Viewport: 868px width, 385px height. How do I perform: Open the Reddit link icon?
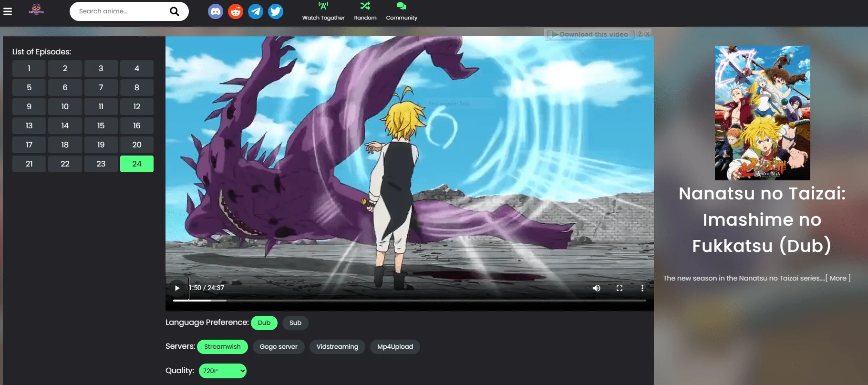coord(236,11)
